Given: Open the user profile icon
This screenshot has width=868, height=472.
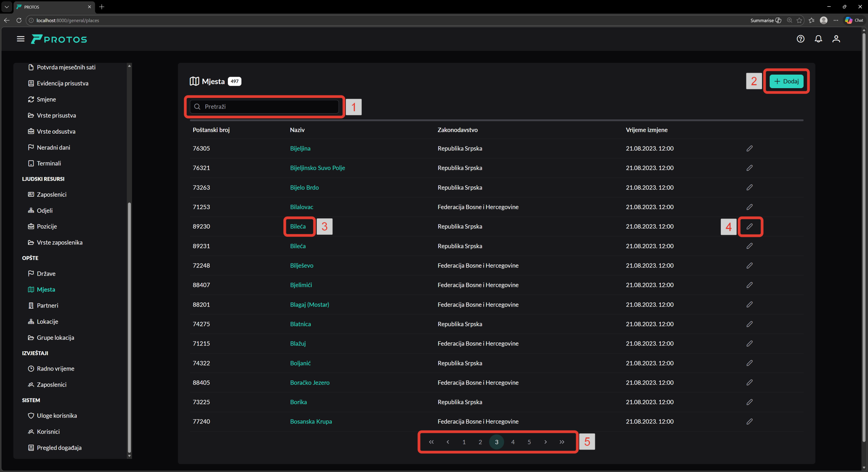Looking at the screenshot, I should [836, 39].
